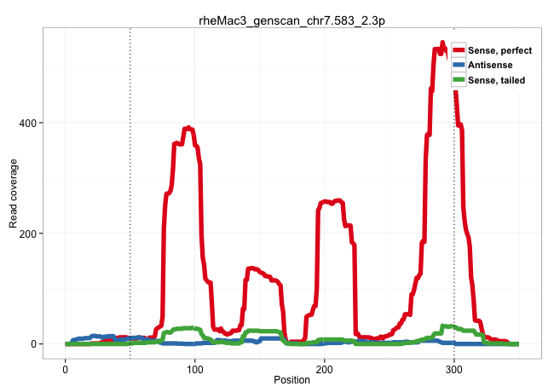
Task: Click the green Sense, tailed legend swatch
Action: tap(459, 80)
